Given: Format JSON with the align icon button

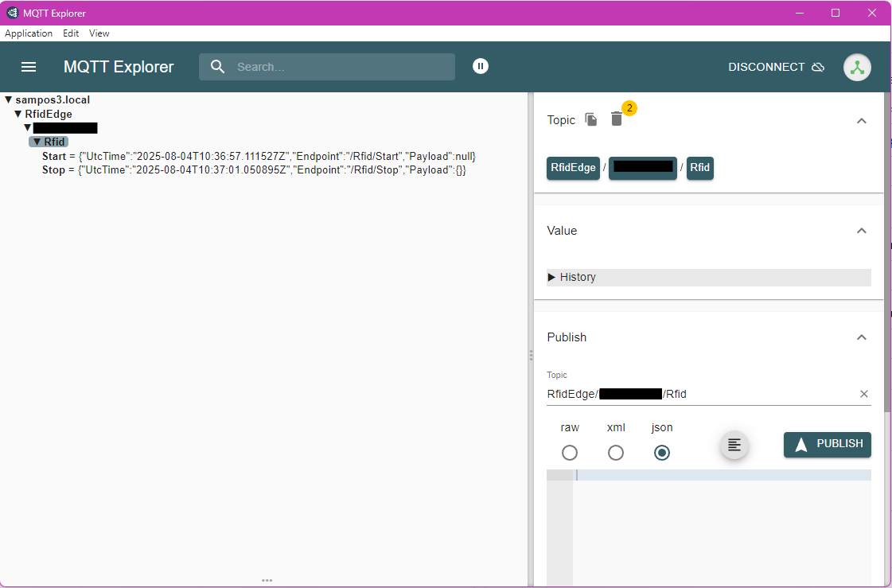Looking at the screenshot, I should (x=734, y=445).
